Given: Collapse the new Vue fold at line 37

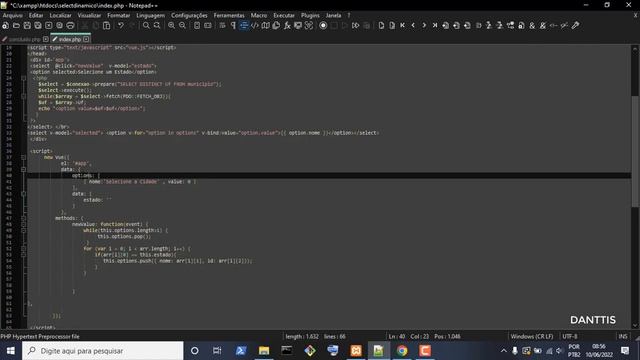Looking at the screenshot, I should tap(24, 157).
